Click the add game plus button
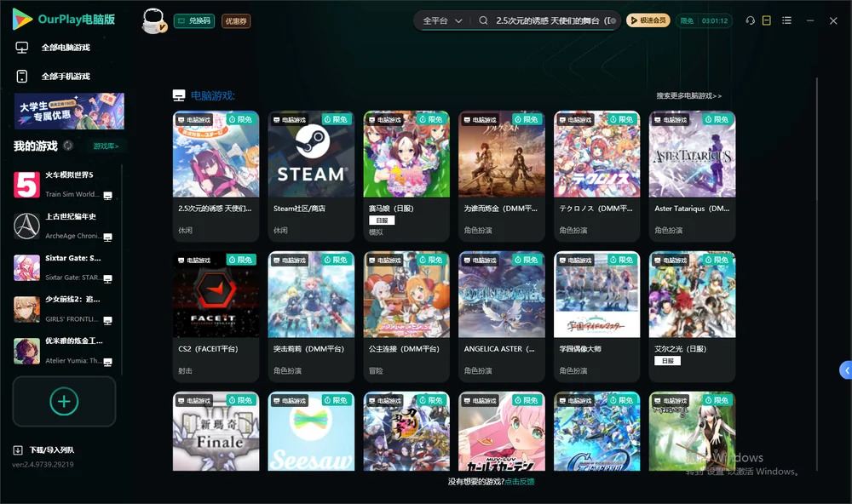This screenshot has width=852, height=504. pos(64,401)
